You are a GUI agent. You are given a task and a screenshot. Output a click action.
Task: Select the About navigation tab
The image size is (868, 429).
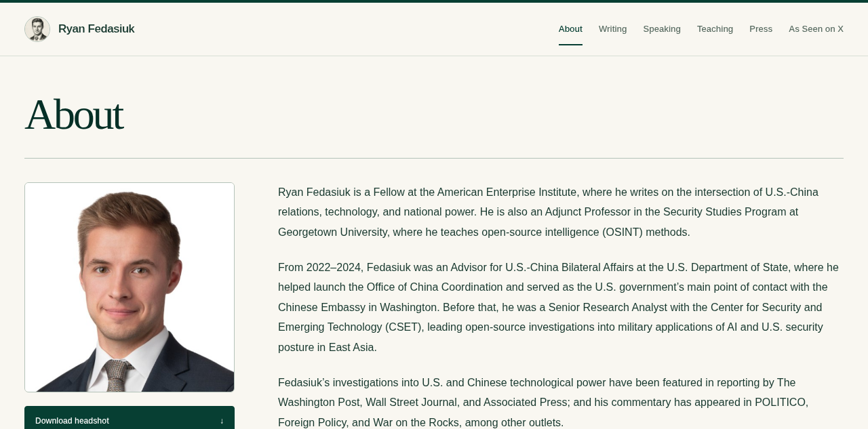[570, 29]
